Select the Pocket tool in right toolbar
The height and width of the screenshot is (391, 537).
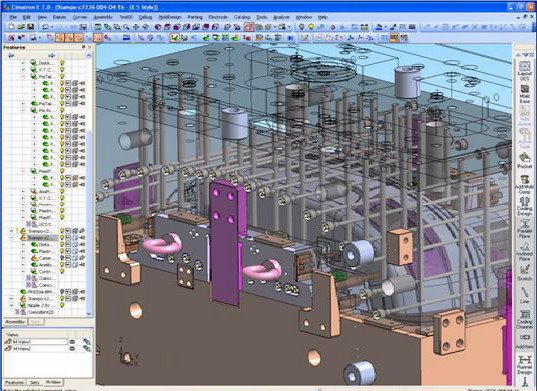524,160
